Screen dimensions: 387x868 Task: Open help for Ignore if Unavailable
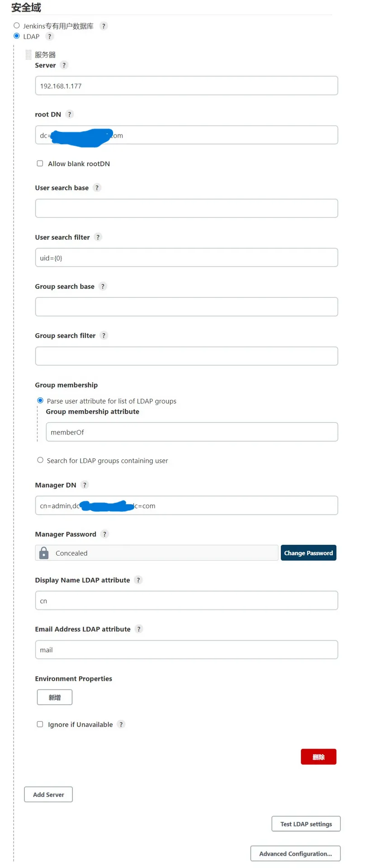(121, 724)
